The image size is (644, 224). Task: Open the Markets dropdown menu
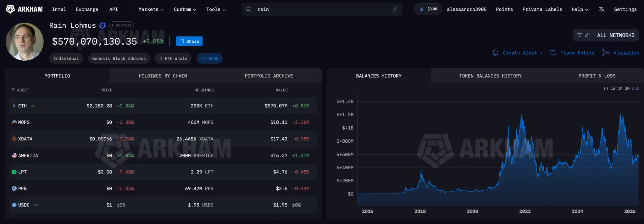click(x=151, y=9)
